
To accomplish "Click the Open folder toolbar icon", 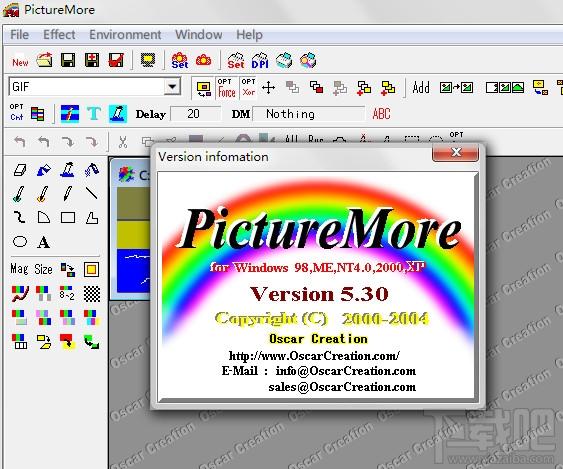I will click(44, 60).
